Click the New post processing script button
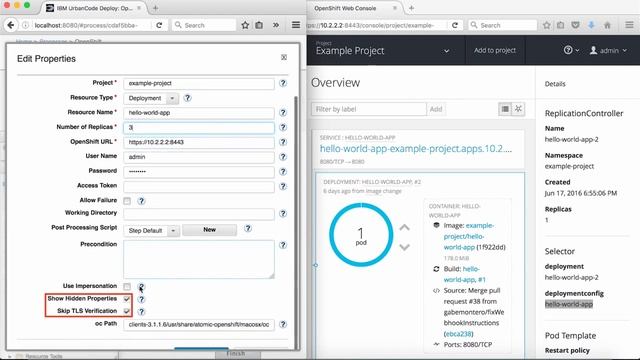 coord(209,230)
